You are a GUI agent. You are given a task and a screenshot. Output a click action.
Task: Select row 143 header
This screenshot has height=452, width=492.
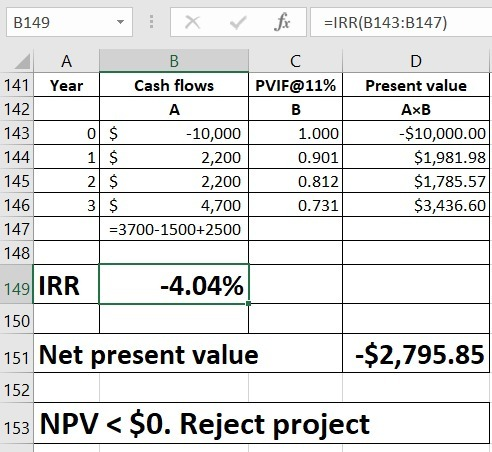coord(17,133)
